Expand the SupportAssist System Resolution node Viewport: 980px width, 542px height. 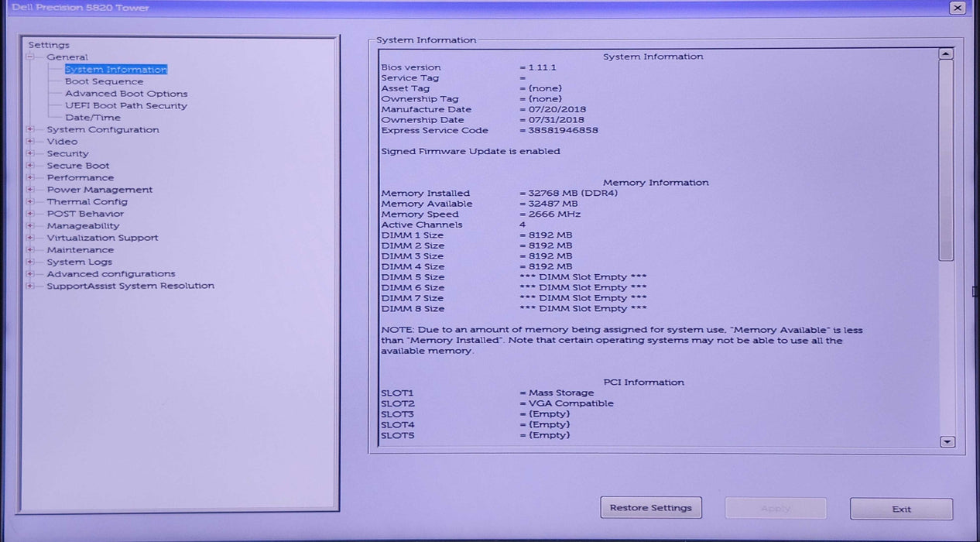[31, 286]
